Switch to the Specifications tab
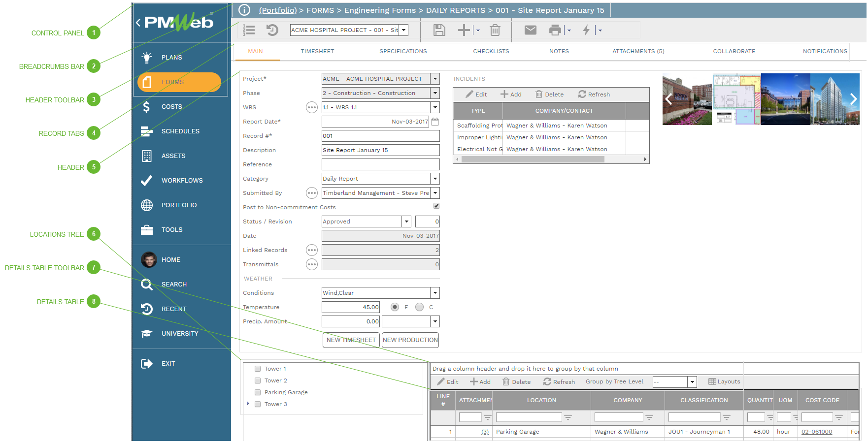Image resolution: width=868 pixels, height=443 pixels. pos(403,51)
